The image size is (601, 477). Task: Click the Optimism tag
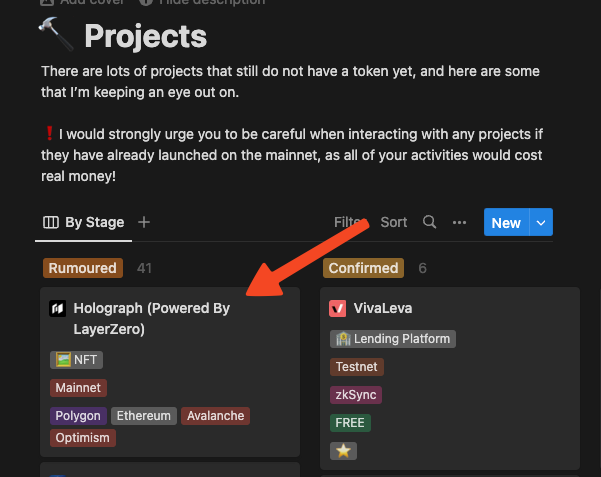[x=83, y=438]
